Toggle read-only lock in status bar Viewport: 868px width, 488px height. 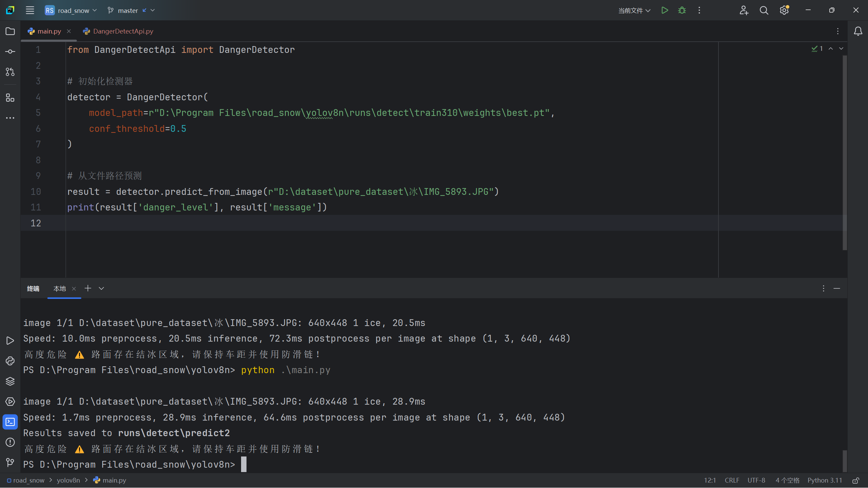coord(856,481)
